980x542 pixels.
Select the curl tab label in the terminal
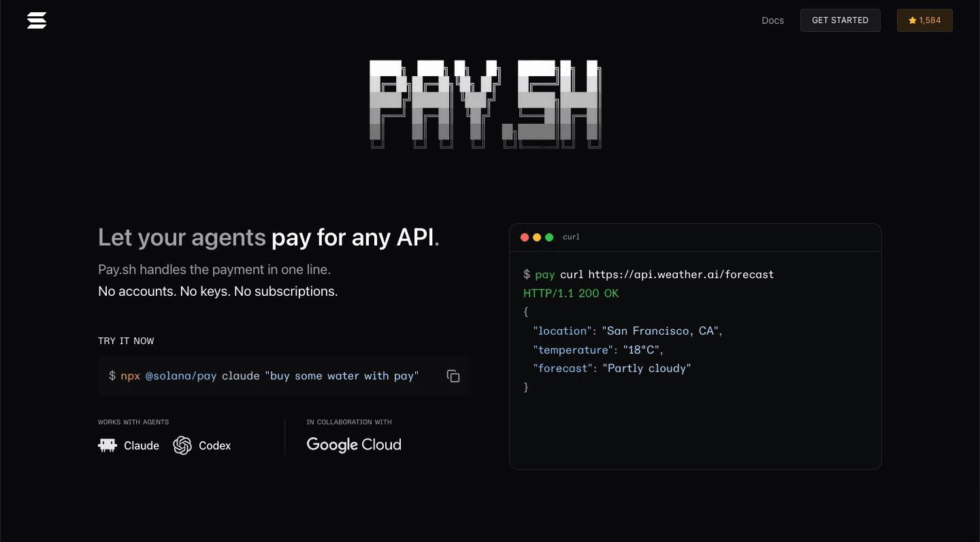571,237
